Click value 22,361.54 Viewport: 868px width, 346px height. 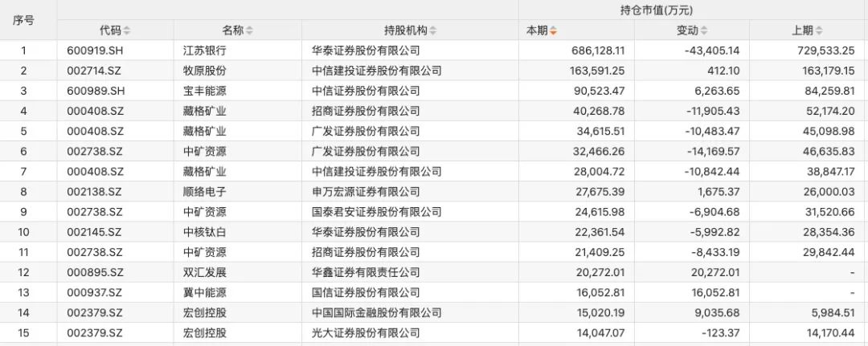pos(601,232)
